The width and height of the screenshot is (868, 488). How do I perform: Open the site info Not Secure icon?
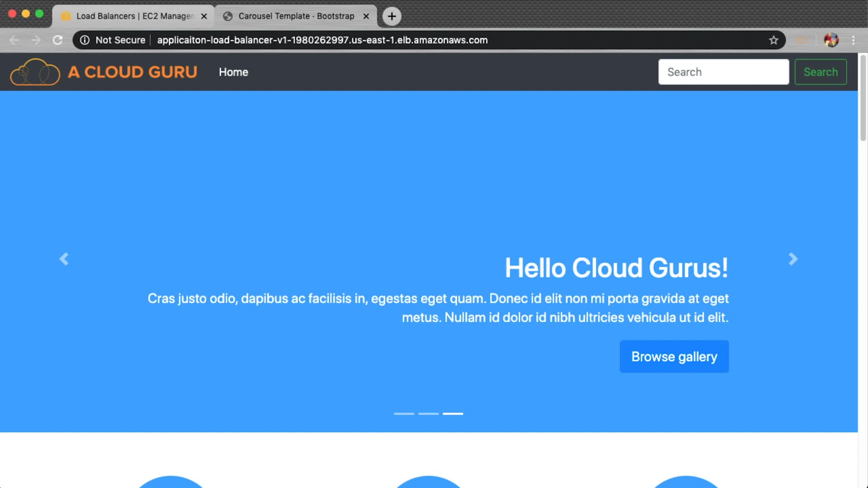coord(85,40)
